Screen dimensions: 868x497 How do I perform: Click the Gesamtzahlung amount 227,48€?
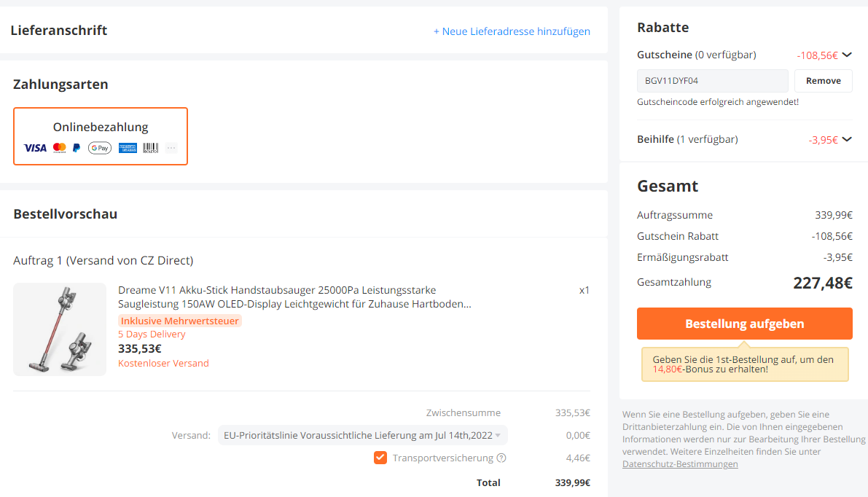[823, 283]
